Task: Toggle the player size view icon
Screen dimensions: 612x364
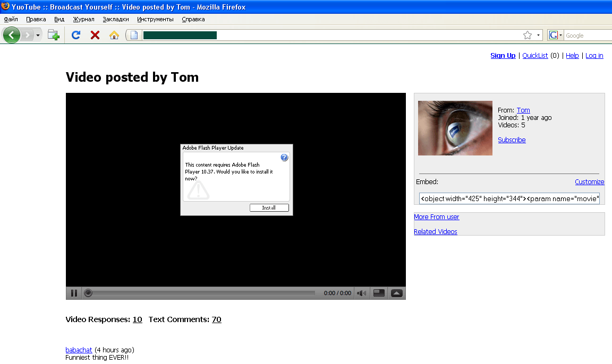Action: [x=379, y=293]
